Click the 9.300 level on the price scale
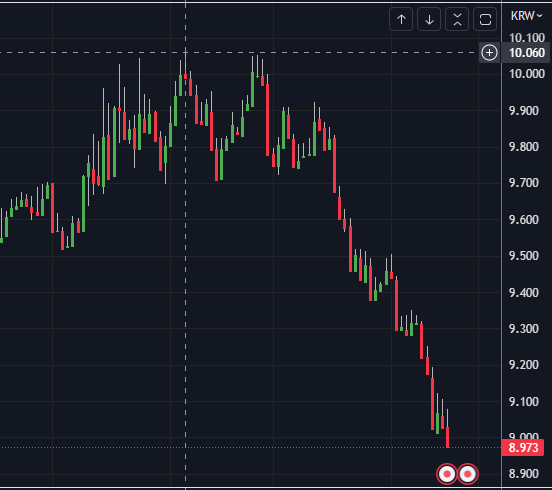The height and width of the screenshot is (490, 552). 524,329
